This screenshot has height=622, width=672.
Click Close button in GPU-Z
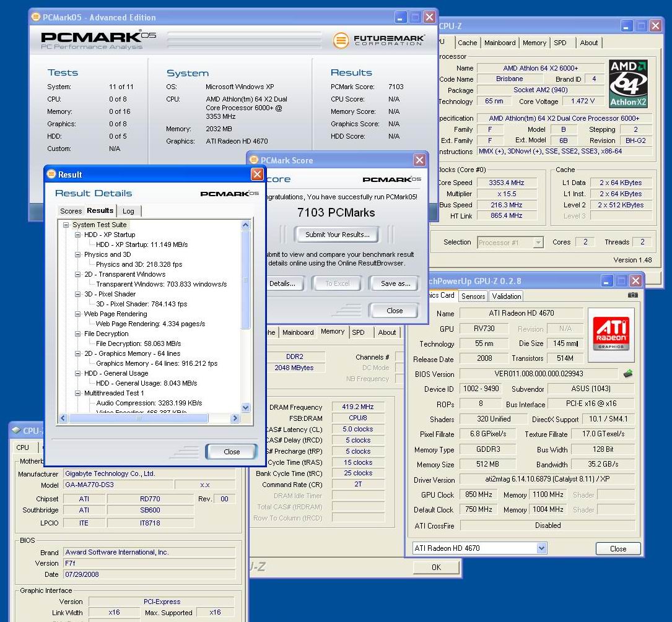click(618, 549)
